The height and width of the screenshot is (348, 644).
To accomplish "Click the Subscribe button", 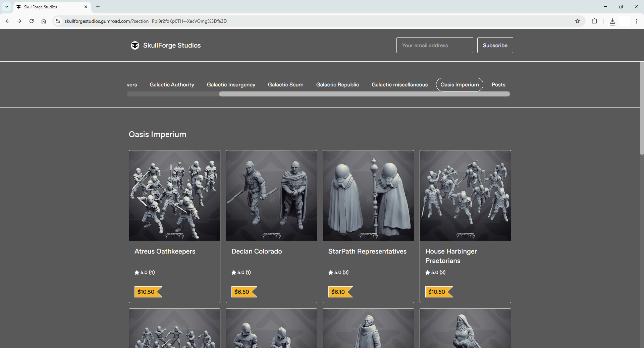I will pos(495,45).
